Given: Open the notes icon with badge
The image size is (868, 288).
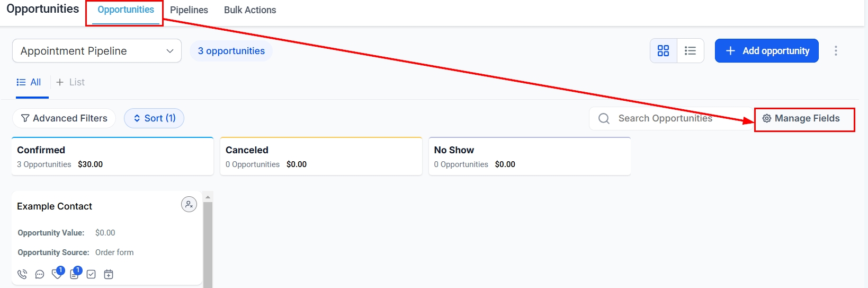Looking at the screenshot, I should point(74,274).
